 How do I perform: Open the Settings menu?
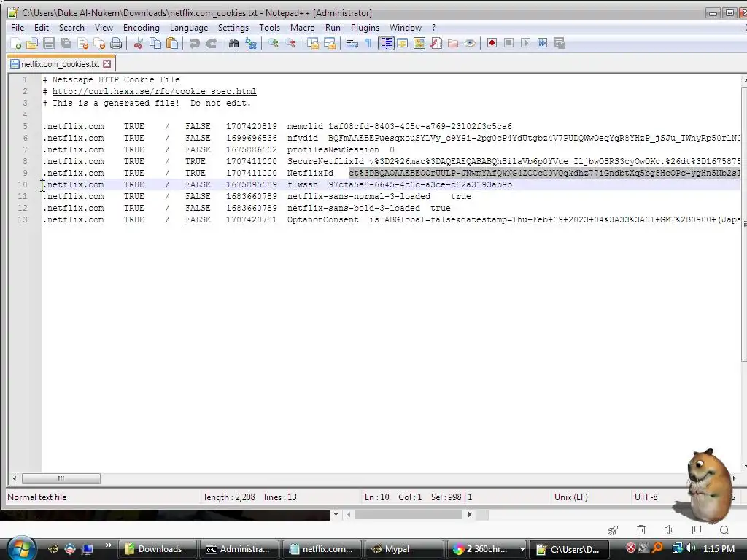(233, 28)
